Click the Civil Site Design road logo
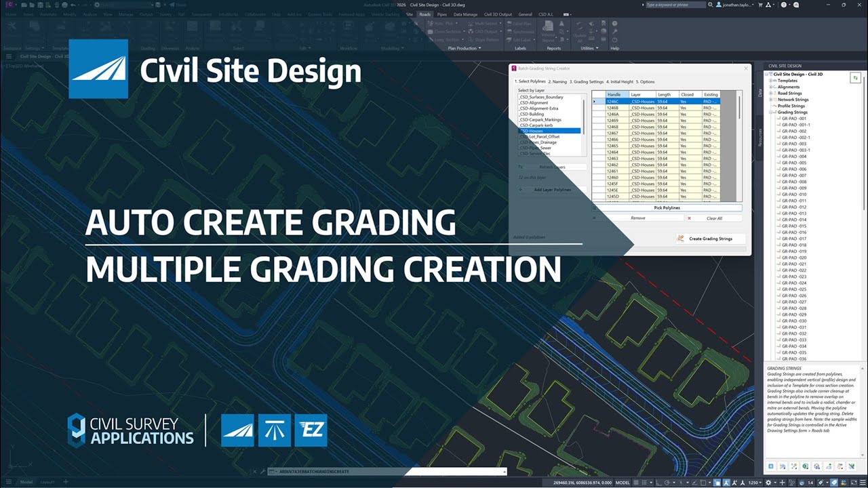868x488 pixels. point(98,69)
